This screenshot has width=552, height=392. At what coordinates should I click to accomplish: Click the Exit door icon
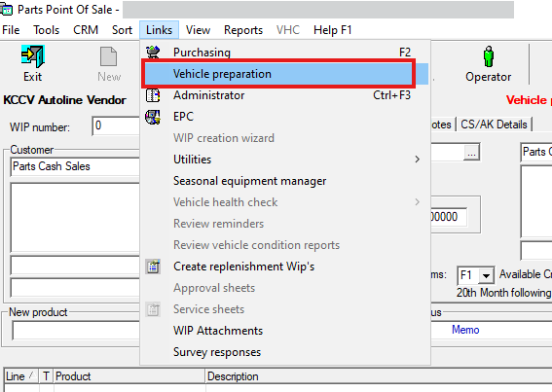pyautogui.click(x=33, y=56)
